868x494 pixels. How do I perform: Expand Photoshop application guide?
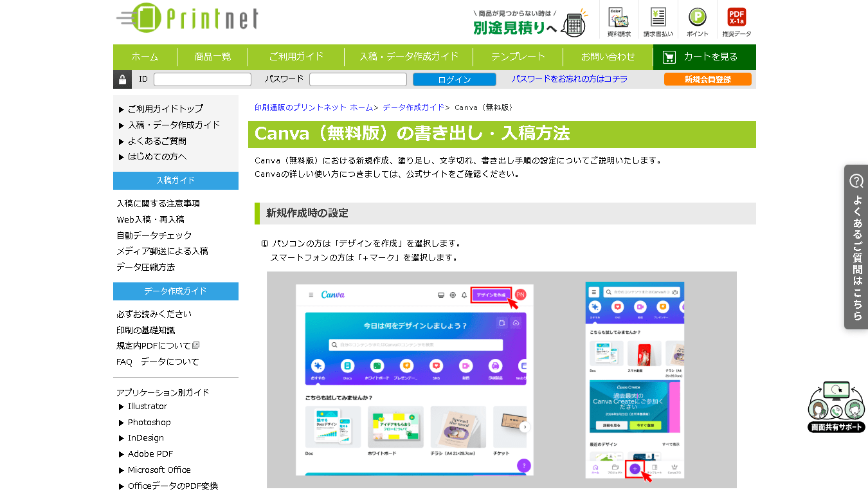click(x=149, y=423)
